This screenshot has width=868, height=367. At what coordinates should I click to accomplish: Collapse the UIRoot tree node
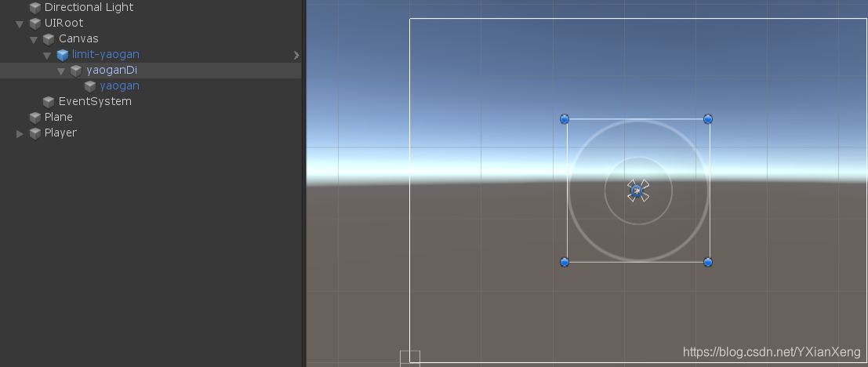(x=20, y=24)
